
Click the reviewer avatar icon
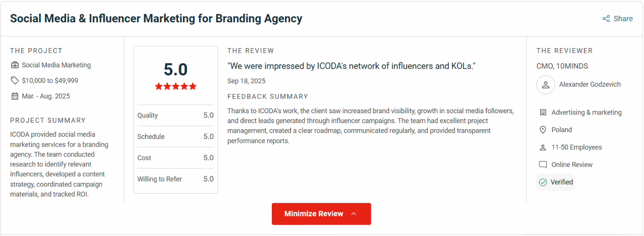point(546,85)
